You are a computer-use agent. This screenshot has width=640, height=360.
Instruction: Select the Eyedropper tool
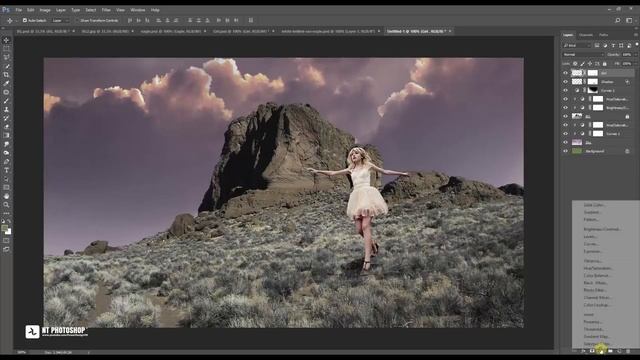[x=6, y=84]
